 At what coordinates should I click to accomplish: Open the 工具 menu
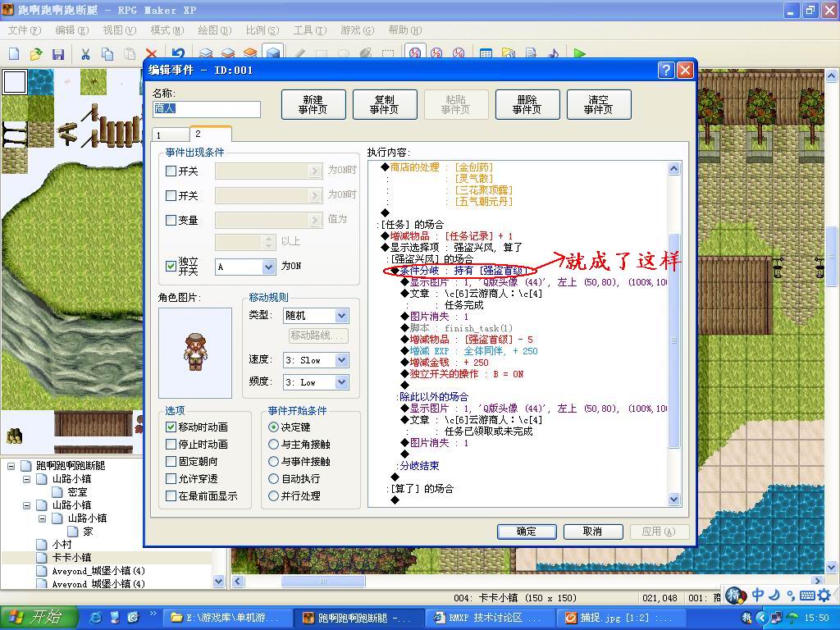(309, 30)
